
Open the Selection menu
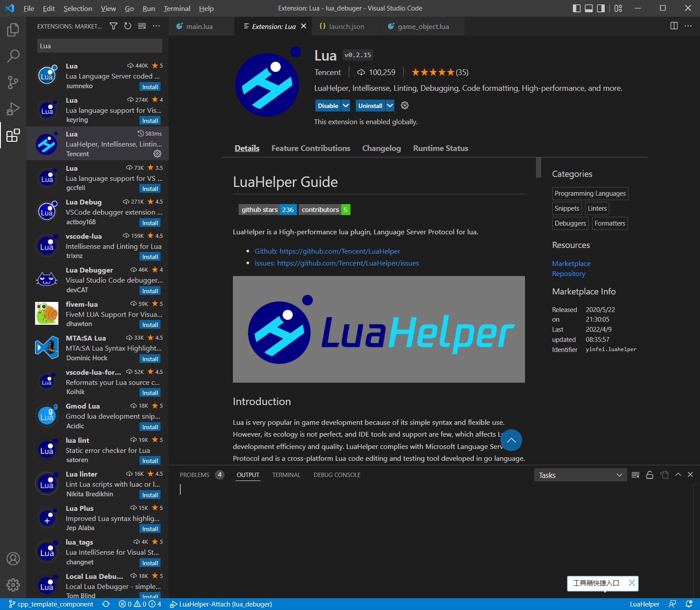[78, 8]
